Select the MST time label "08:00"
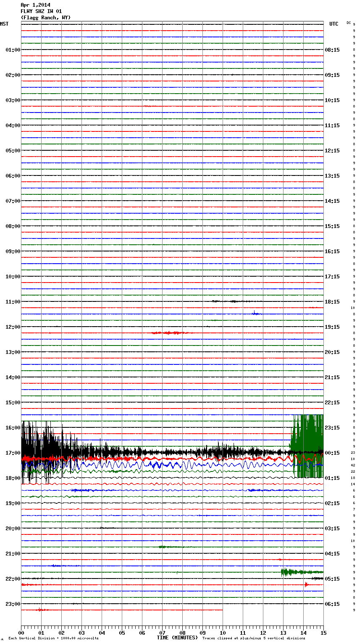357x644 pixels. pos(13,226)
